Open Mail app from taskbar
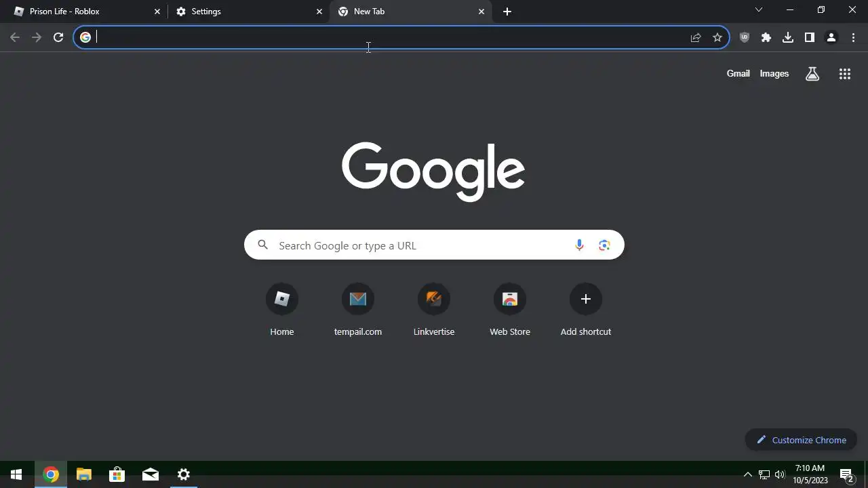Screen dimensions: 868x488 [x=150, y=474]
